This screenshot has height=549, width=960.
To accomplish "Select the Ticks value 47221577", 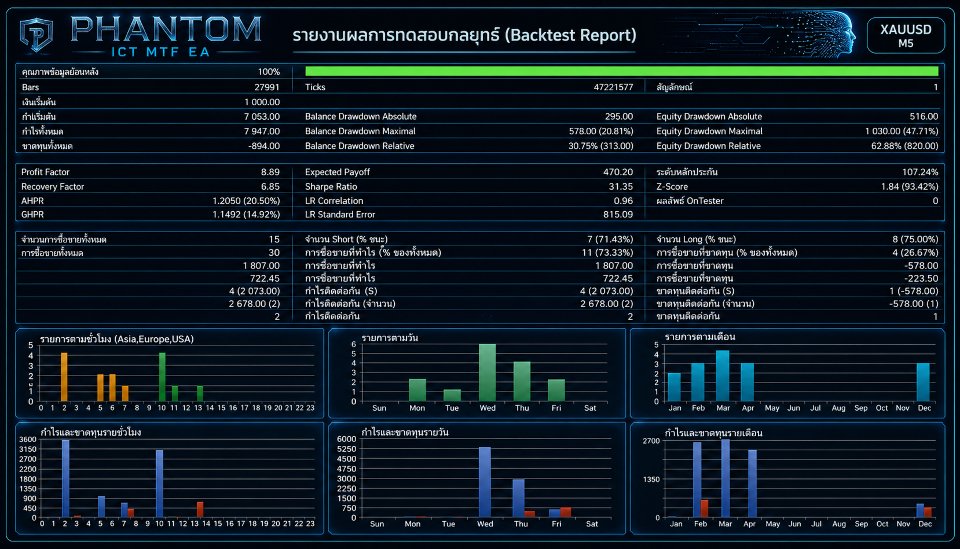I will coord(613,87).
